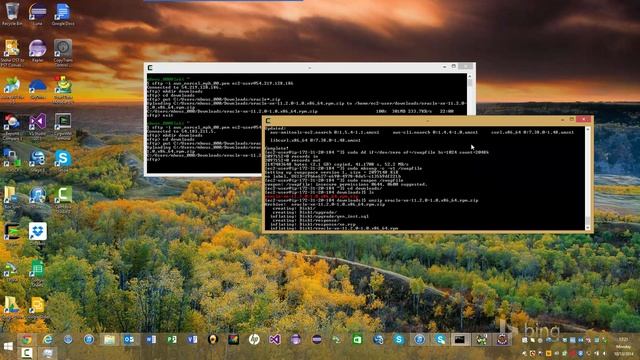Close the front terminal window
The height and width of the screenshot is (360, 640).
click(583, 119)
